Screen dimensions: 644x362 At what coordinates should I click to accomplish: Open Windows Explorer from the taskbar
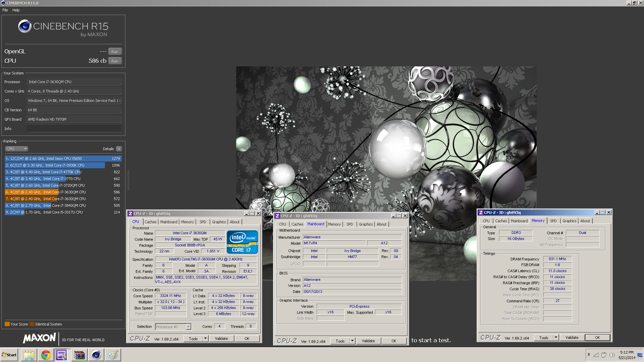point(29,355)
